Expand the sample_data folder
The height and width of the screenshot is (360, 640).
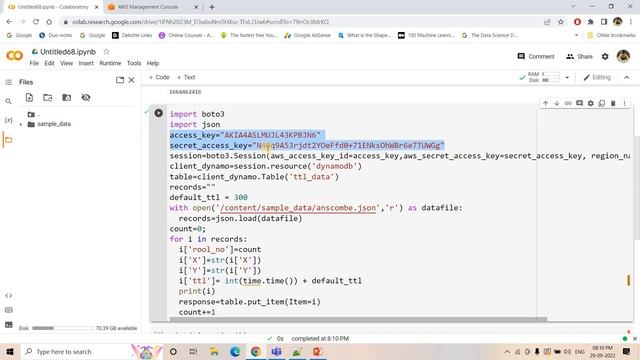21,124
